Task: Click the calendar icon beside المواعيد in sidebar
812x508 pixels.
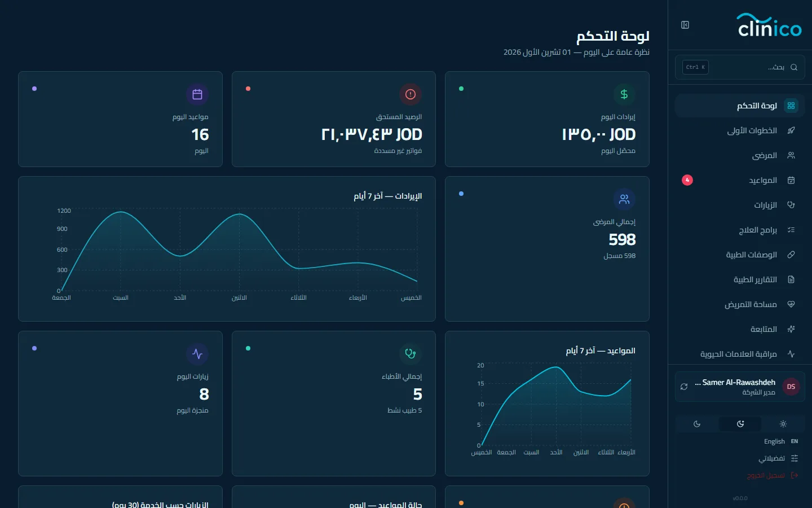Action: tap(791, 180)
